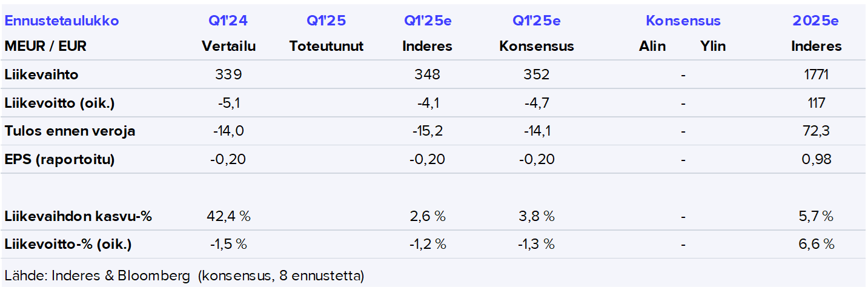The image size is (868, 290).
Task: Click the 2025e column header
Action: click(x=816, y=21)
